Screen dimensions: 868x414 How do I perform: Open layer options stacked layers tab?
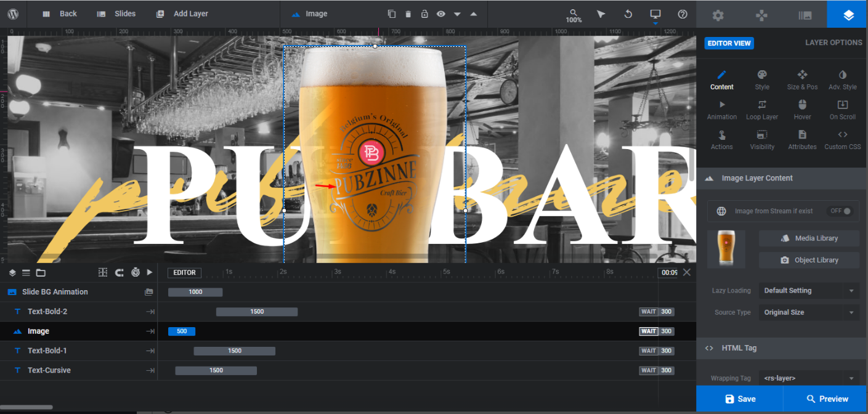pos(848,15)
